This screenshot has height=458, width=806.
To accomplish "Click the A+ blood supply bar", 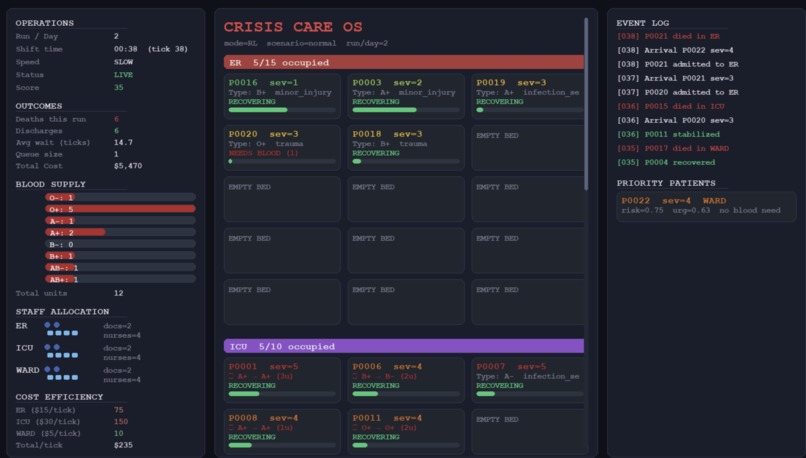I will point(120,232).
